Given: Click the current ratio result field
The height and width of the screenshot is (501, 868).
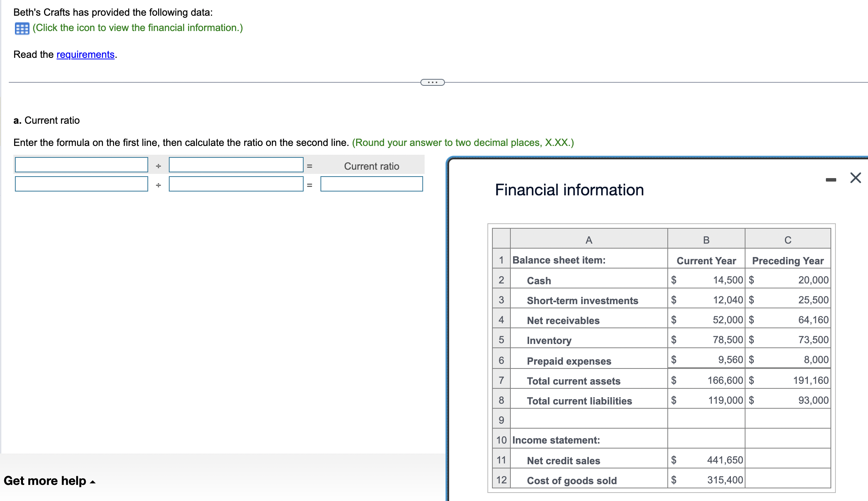Looking at the screenshot, I should (x=371, y=184).
